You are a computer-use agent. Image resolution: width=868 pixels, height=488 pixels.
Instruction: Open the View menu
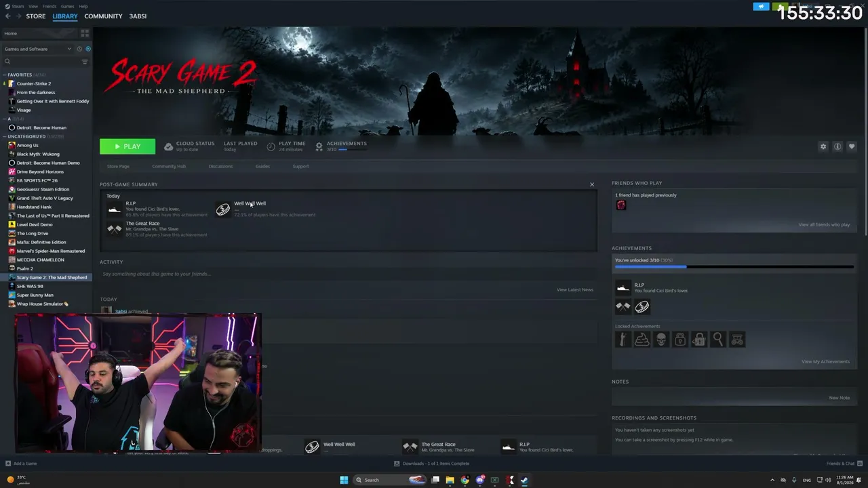[x=33, y=6]
